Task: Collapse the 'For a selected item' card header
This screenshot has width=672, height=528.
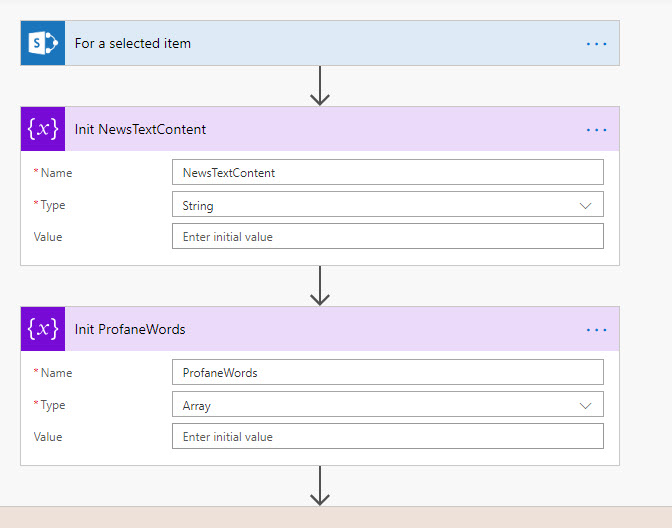Action: (300, 44)
